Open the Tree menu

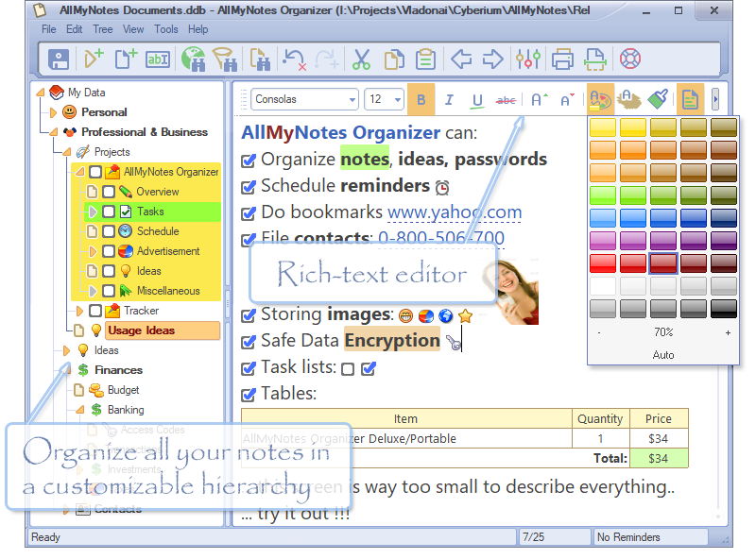[103, 29]
